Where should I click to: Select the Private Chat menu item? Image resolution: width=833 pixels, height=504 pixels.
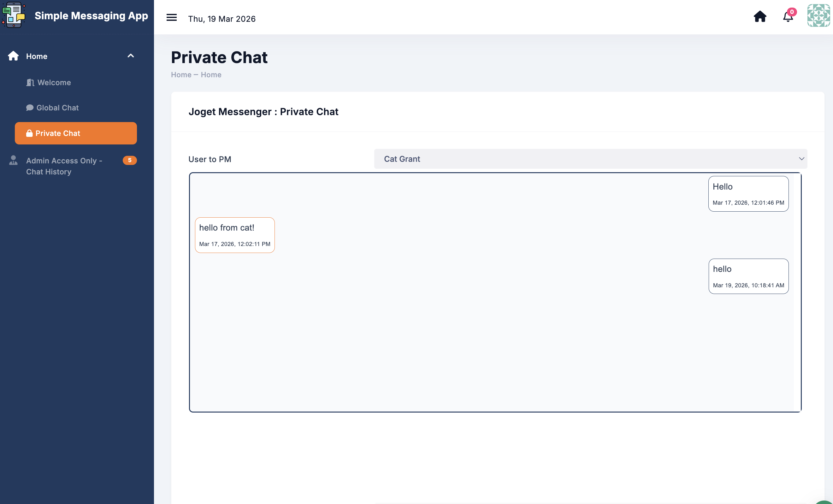pos(76,133)
